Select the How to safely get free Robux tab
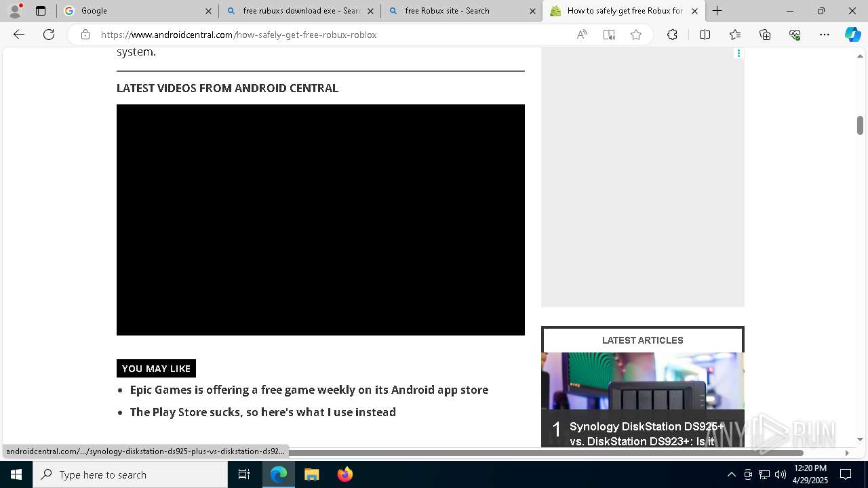 tap(624, 11)
